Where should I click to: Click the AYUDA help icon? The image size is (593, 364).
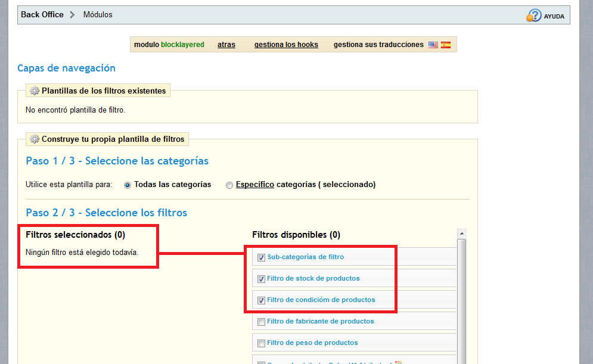[x=534, y=16]
